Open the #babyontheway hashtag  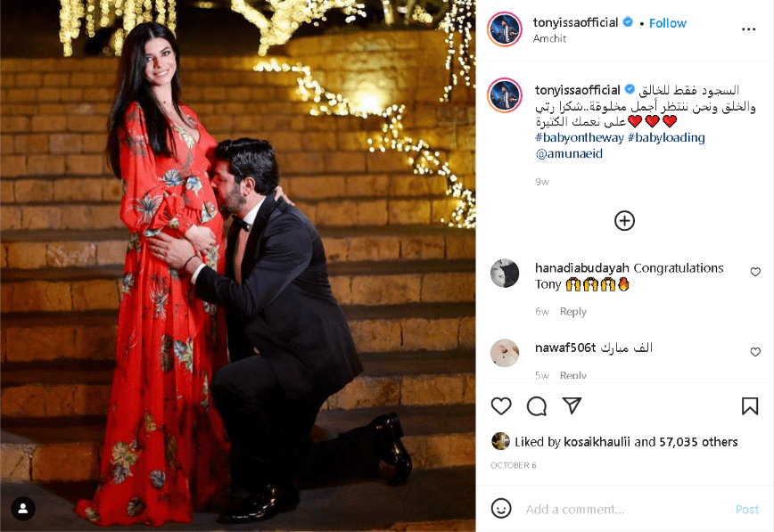[x=580, y=138]
